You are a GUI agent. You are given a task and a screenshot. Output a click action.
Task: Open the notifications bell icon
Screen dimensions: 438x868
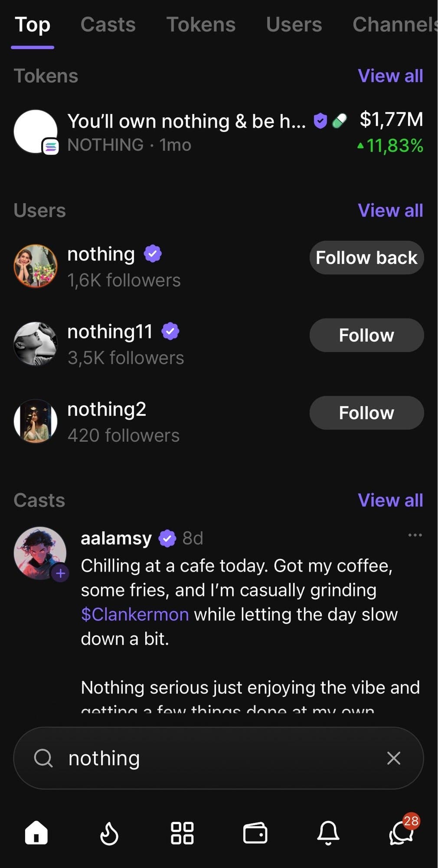tap(328, 833)
